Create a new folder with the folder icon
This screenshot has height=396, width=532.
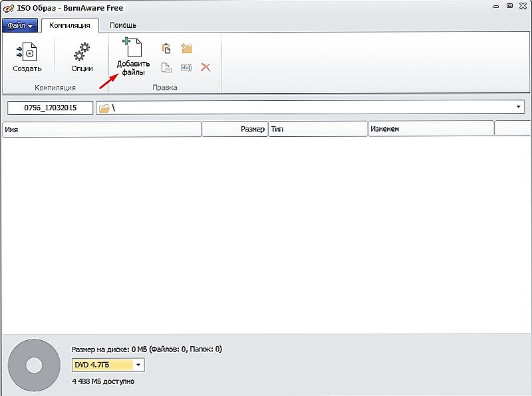tap(186, 49)
